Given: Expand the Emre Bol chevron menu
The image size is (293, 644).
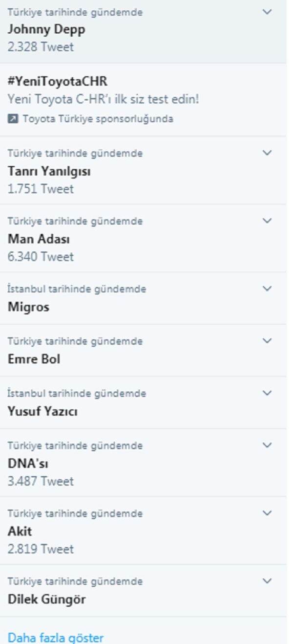Looking at the screenshot, I should click(267, 341).
